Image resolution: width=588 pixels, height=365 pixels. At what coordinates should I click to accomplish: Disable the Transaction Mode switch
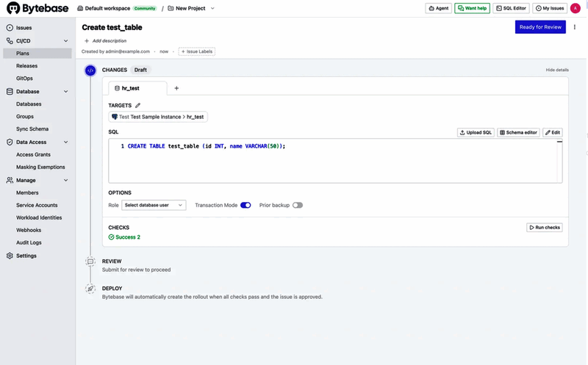point(245,205)
